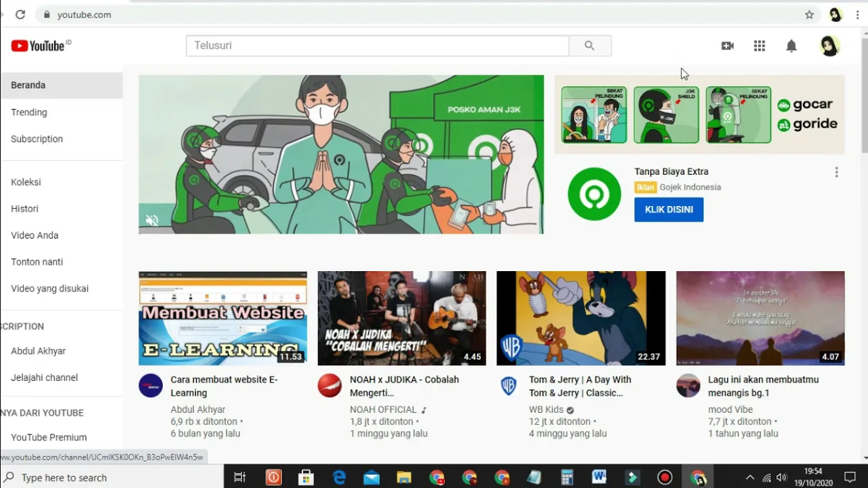This screenshot has width=868, height=488.
Task: Open title Tom & Jerry A Day With
Action: pyautogui.click(x=580, y=386)
